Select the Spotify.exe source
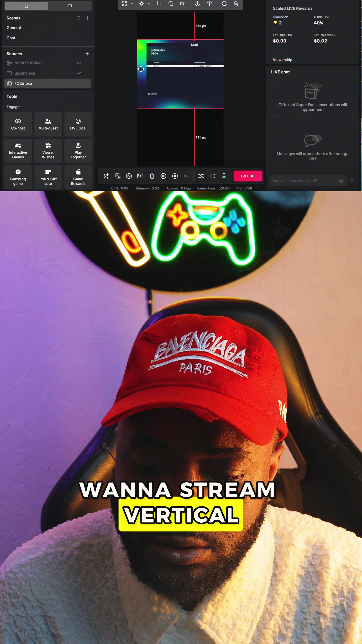Viewport: 362px width, 644px height. (47, 73)
